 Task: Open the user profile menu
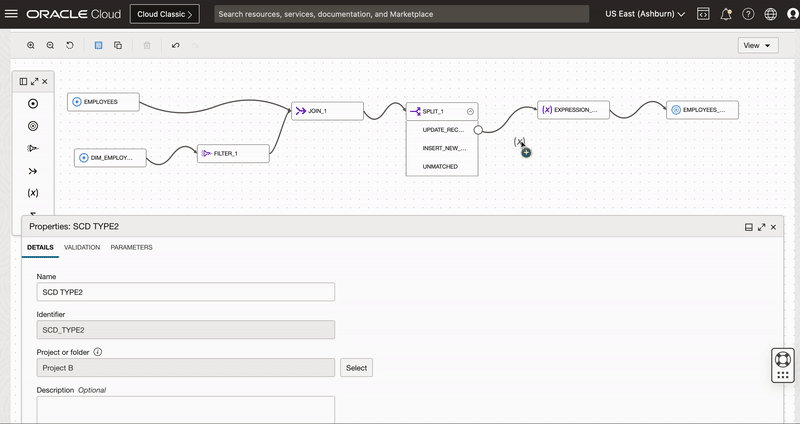tap(793, 14)
